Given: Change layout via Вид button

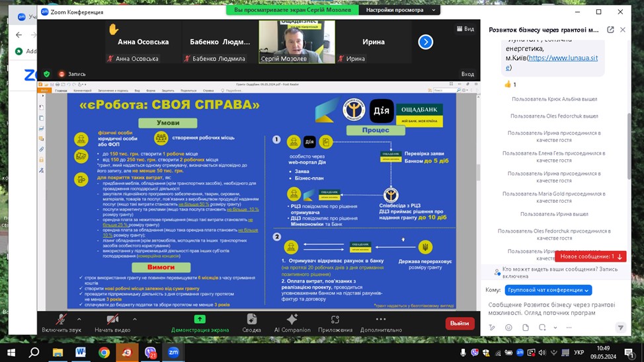Looking at the screenshot, I should click(x=465, y=28).
